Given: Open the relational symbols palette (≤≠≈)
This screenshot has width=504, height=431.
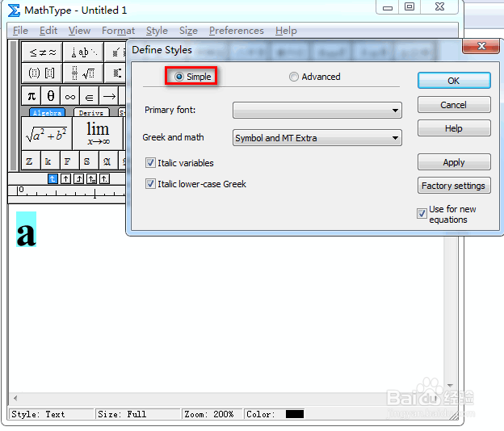Looking at the screenshot, I should (43, 52).
